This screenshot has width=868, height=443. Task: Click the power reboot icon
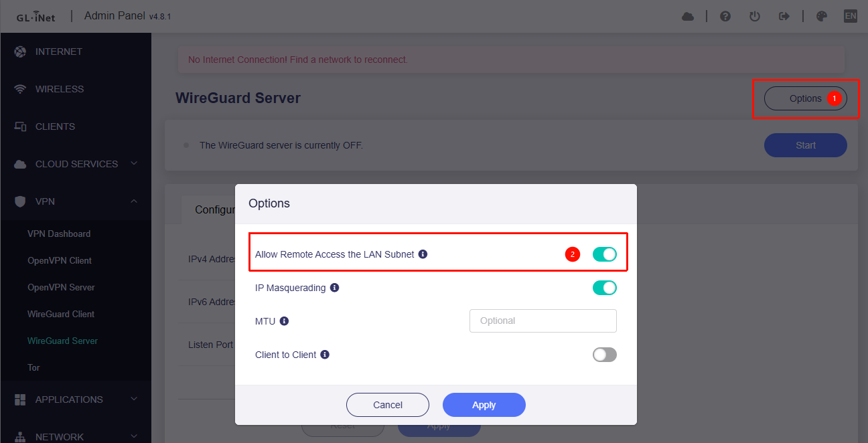[755, 17]
